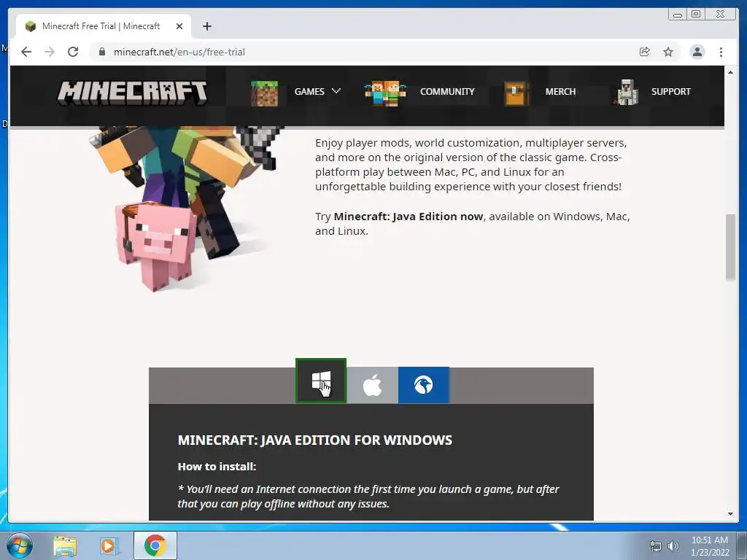Screen dimensions: 747x560
Task: Expand the Games dropdown chevron
Action: tap(336, 91)
